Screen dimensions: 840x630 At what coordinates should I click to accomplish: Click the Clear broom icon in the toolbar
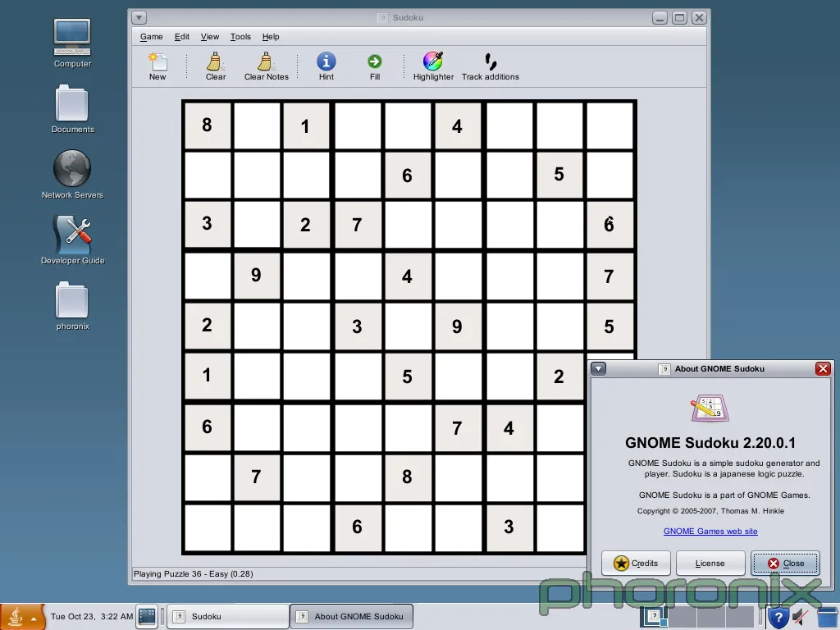pos(216,62)
